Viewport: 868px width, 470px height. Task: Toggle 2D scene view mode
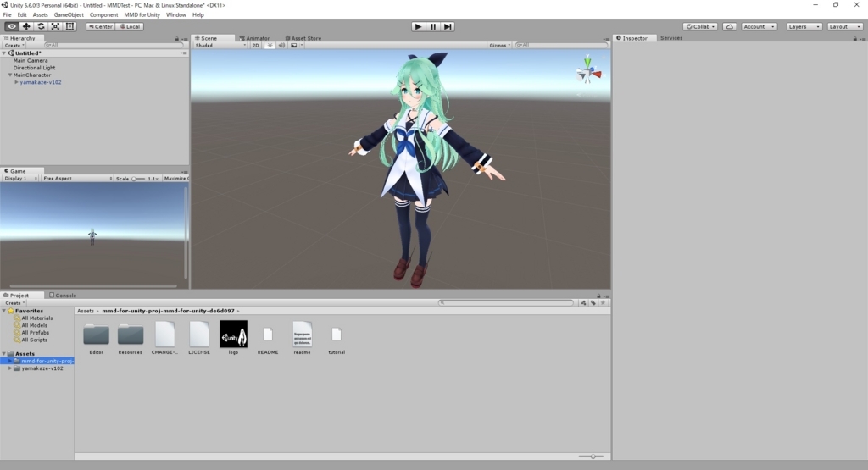[255, 46]
